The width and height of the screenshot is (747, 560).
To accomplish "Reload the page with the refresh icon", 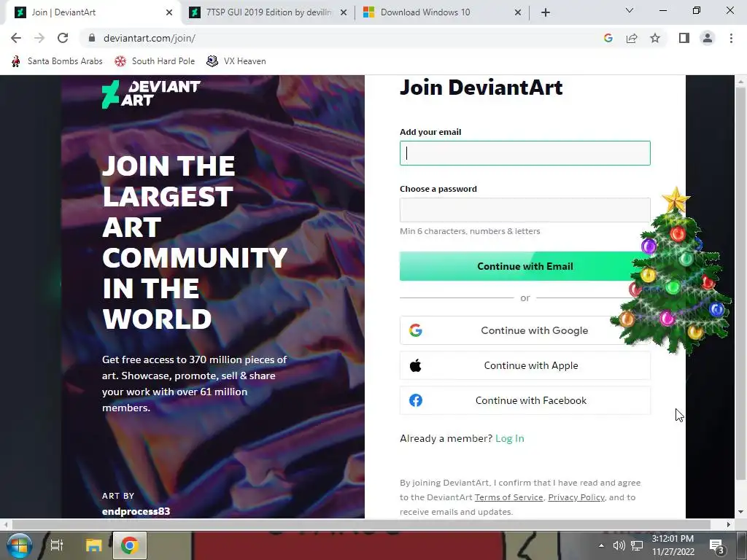I will [x=63, y=38].
